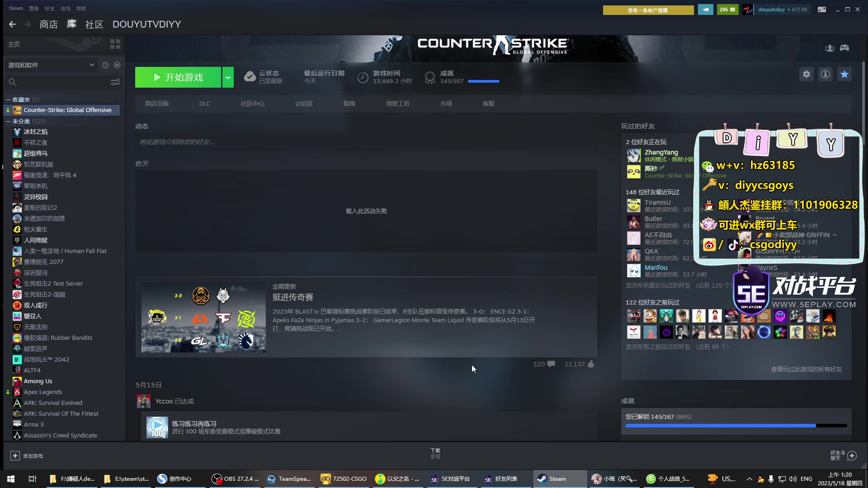Open big picture mode icon
Viewport: 868px width, 488px height.
822,9
